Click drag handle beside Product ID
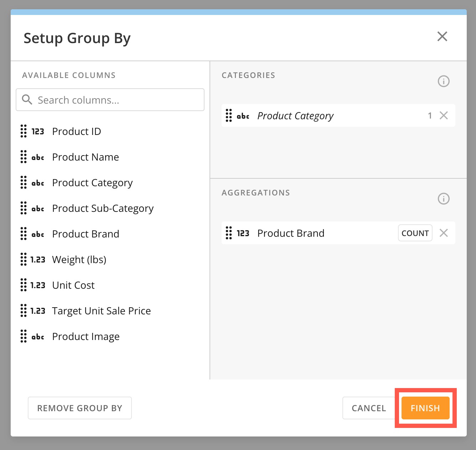The height and width of the screenshot is (450, 476). tap(24, 131)
